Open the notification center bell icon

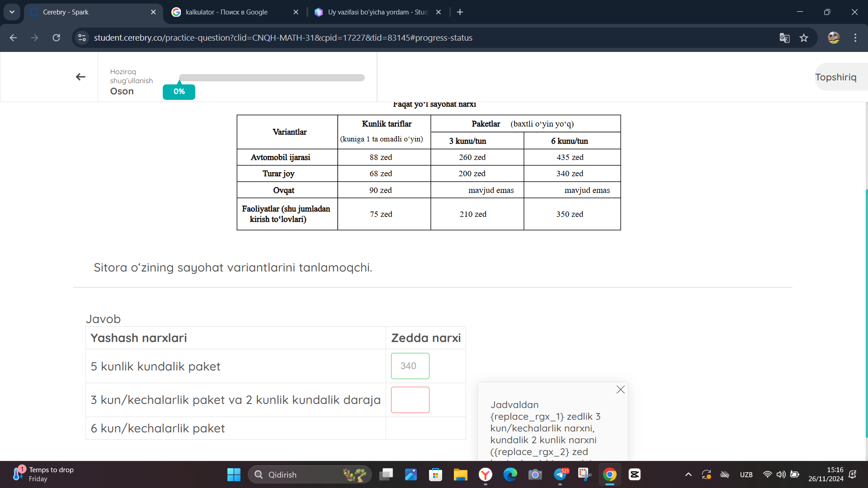click(x=853, y=474)
